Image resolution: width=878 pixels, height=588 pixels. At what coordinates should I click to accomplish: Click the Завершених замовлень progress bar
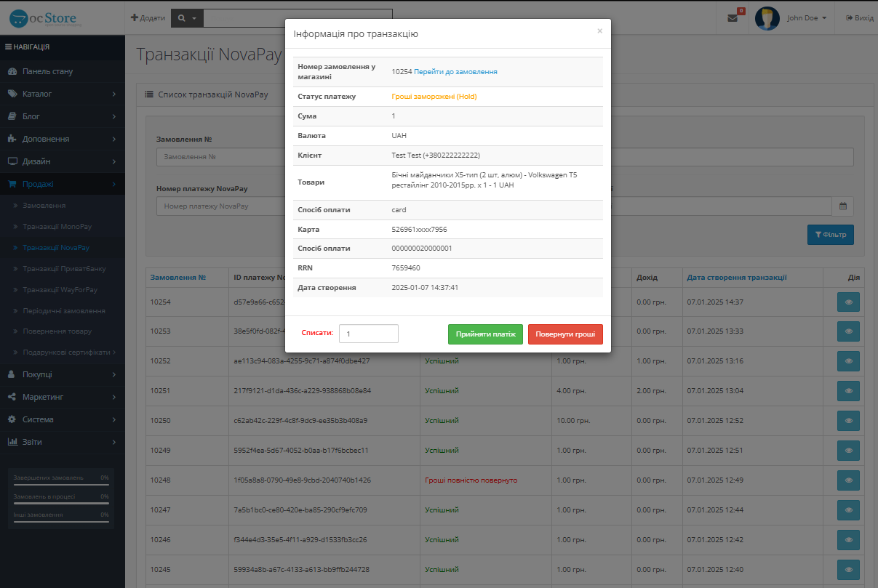click(x=61, y=485)
